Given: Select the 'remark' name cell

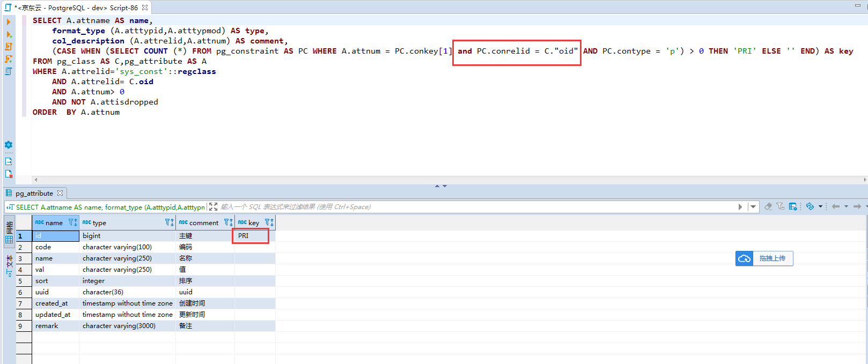Looking at the screenshot, I should pyautogui.click(x=56, y=326).
